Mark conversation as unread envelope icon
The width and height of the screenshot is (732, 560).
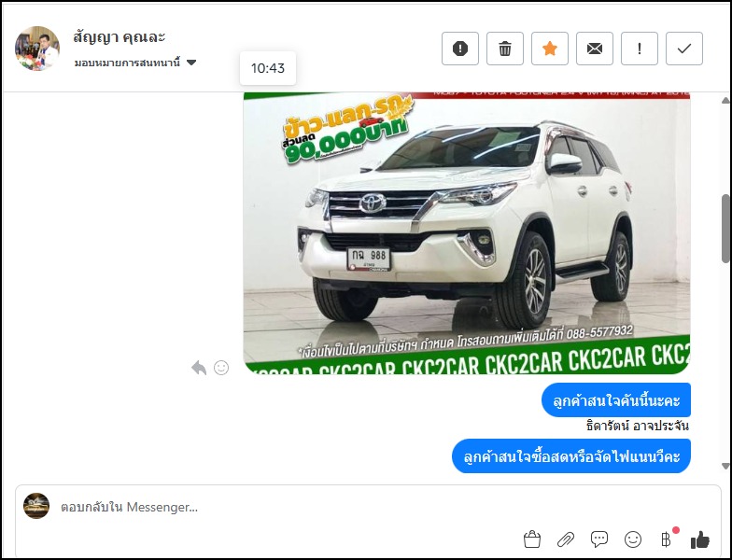coord(594,49)
